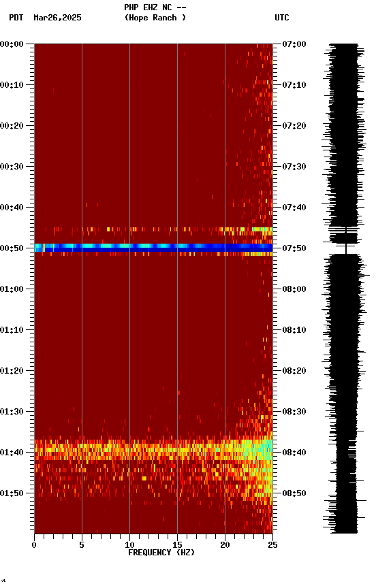376x588 pixels.
Task: Click the 5 Hz frequency tick label
Action: click(82, 545)
